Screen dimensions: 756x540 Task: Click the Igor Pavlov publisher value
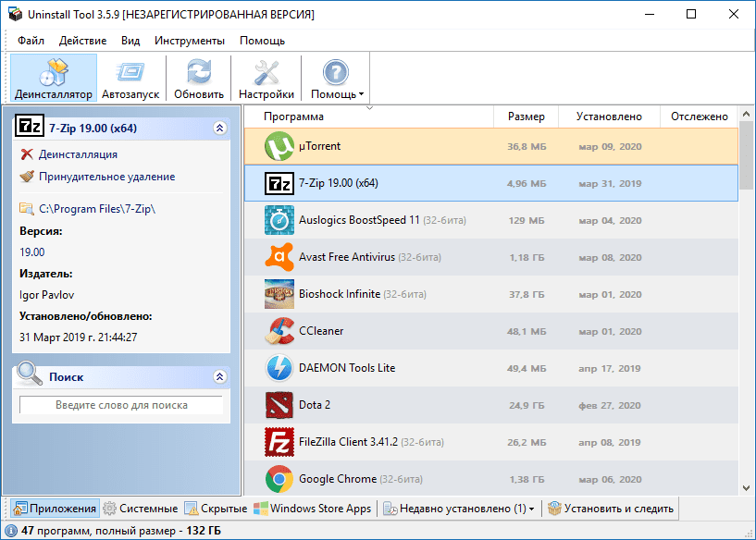pyautogui.click(x=47, y=295)
